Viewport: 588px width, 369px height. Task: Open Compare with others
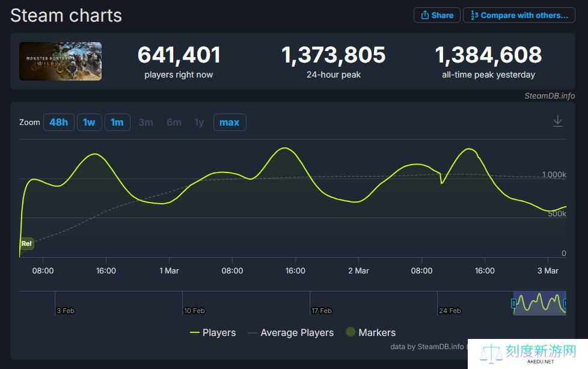tap(519, 16)
